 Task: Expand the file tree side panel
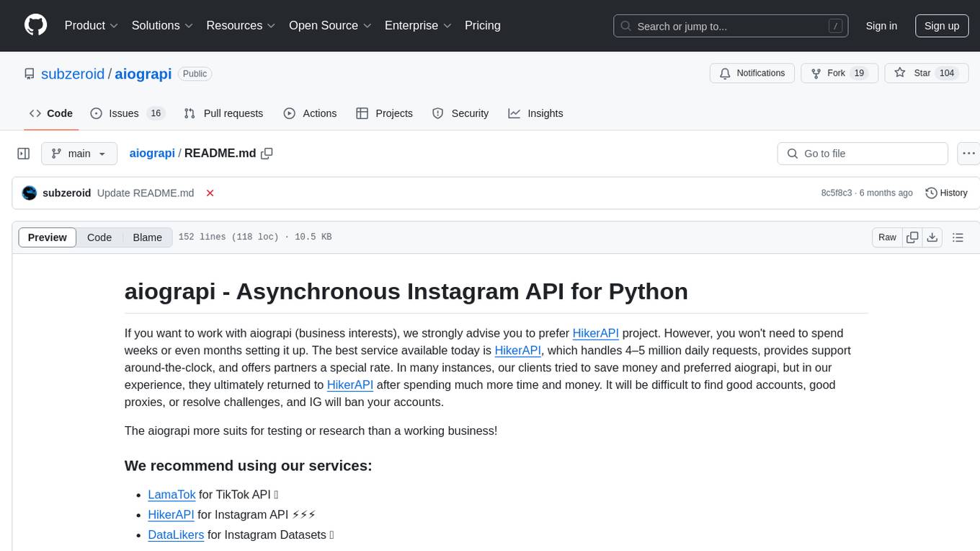(x=24, y=154)
